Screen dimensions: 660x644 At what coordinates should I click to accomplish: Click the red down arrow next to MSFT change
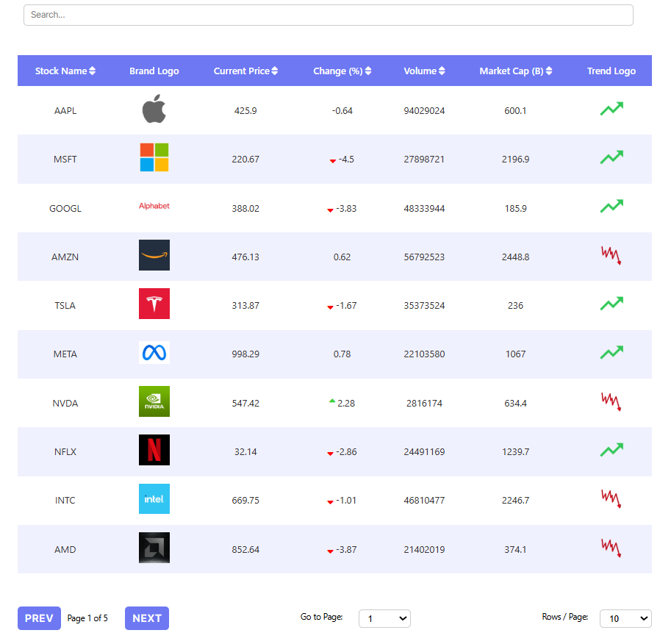pos(332,161)
